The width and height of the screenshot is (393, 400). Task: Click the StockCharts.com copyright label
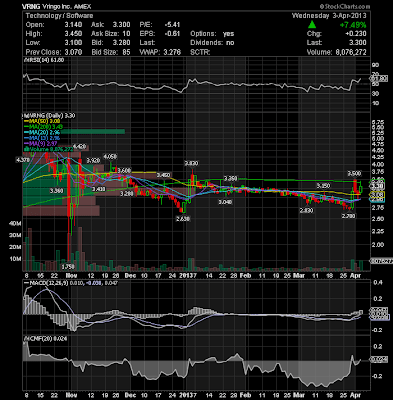[344, 7]
